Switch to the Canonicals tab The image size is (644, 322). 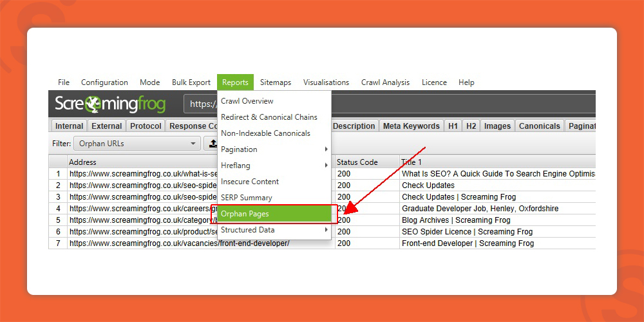539,126
